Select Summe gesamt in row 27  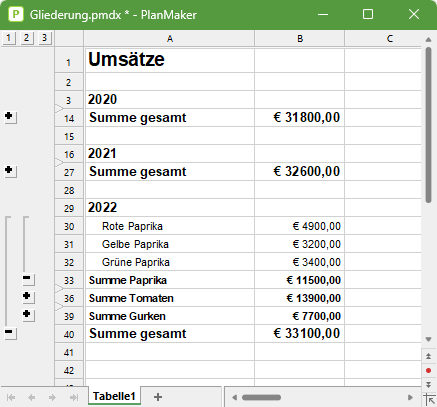click(x=170, y=172)
